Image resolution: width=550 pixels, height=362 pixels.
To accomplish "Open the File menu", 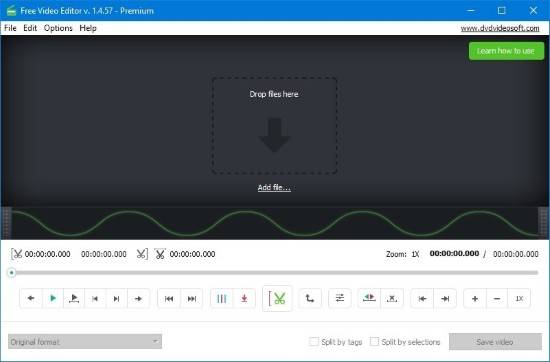I will [10, 28].
